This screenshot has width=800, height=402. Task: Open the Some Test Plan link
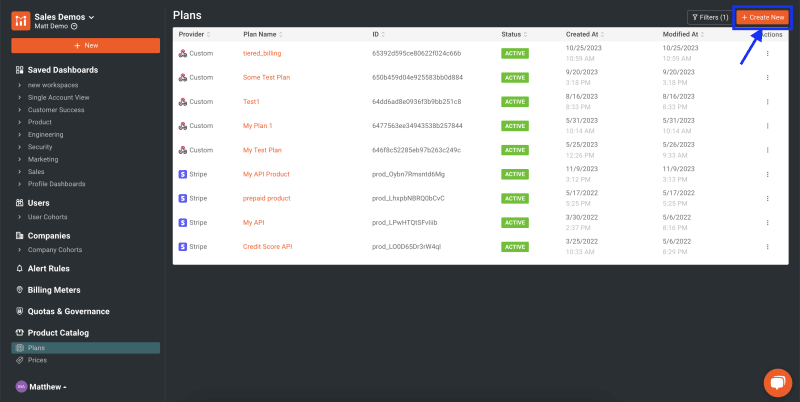(266, 78)
